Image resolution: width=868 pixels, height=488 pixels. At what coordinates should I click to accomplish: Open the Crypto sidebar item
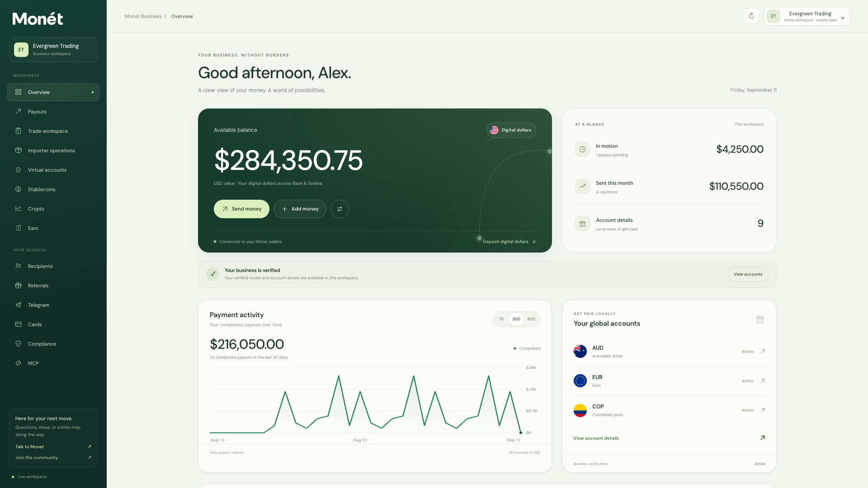(x=53, y=209)
